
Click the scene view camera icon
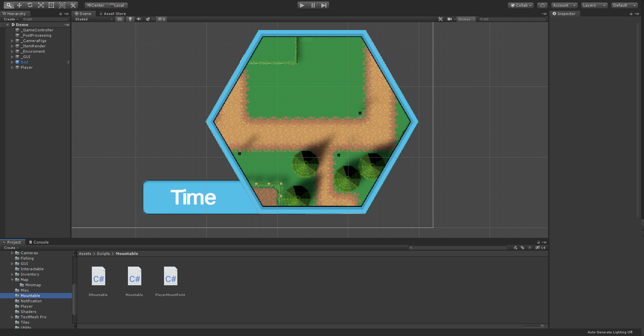tap(450, 19)
